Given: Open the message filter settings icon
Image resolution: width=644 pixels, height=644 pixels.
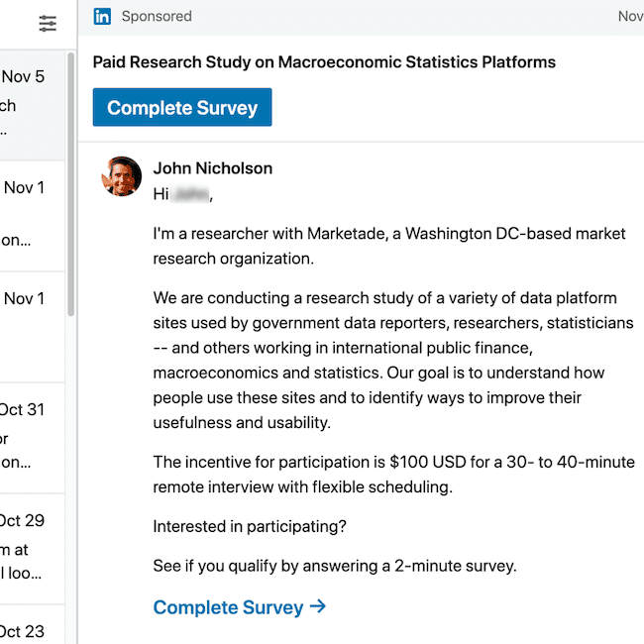Looking at the screenshot, I should point(48,24).
